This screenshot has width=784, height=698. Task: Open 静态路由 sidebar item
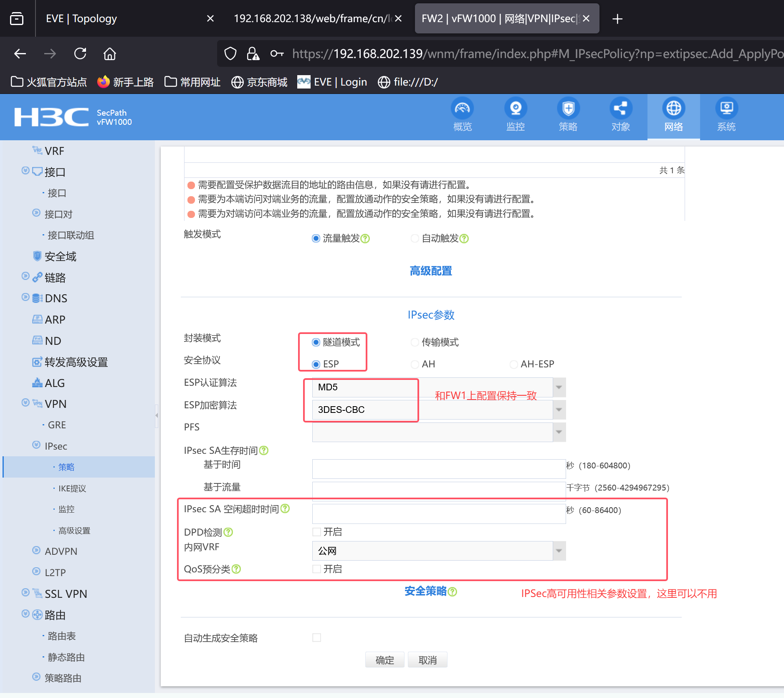pyautogui.click(x=66, y=657)
